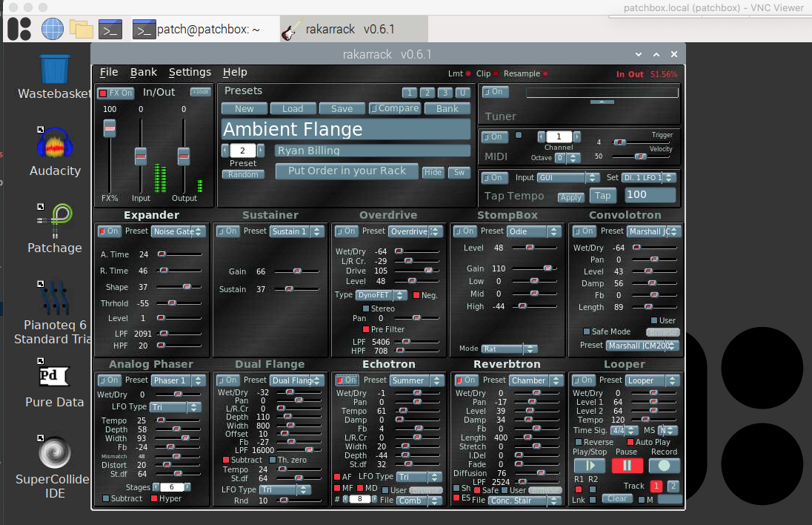
Task: Select the rakarrack guitar icon in taskbar
Action: point(292,29)
